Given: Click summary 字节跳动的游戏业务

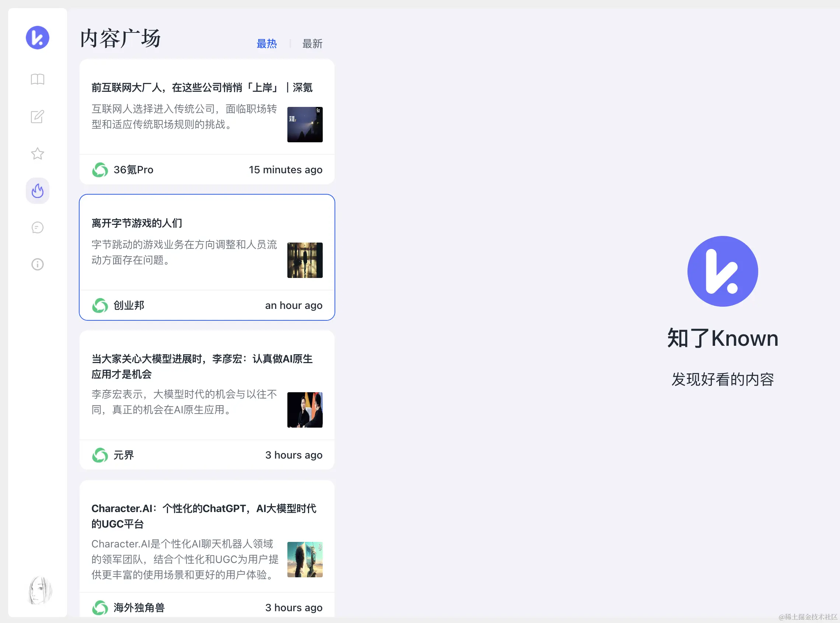Looking at the screenshot, I should pos(184,252).
